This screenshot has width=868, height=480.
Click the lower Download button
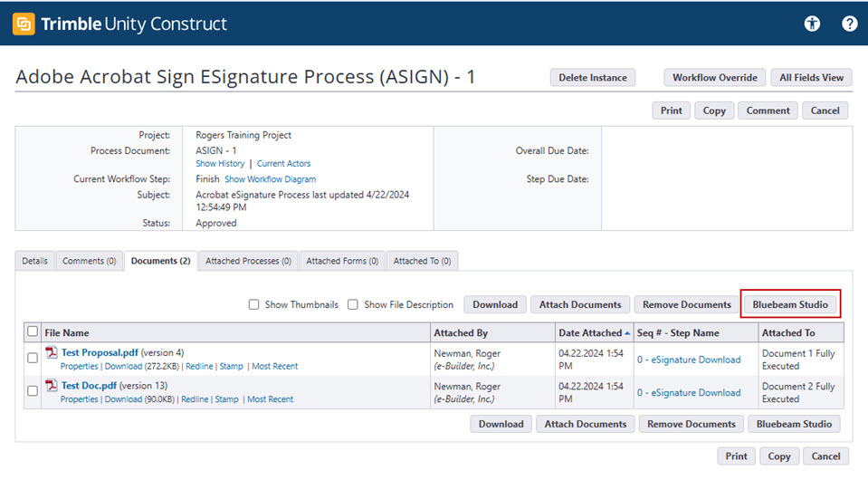(501, 424)
